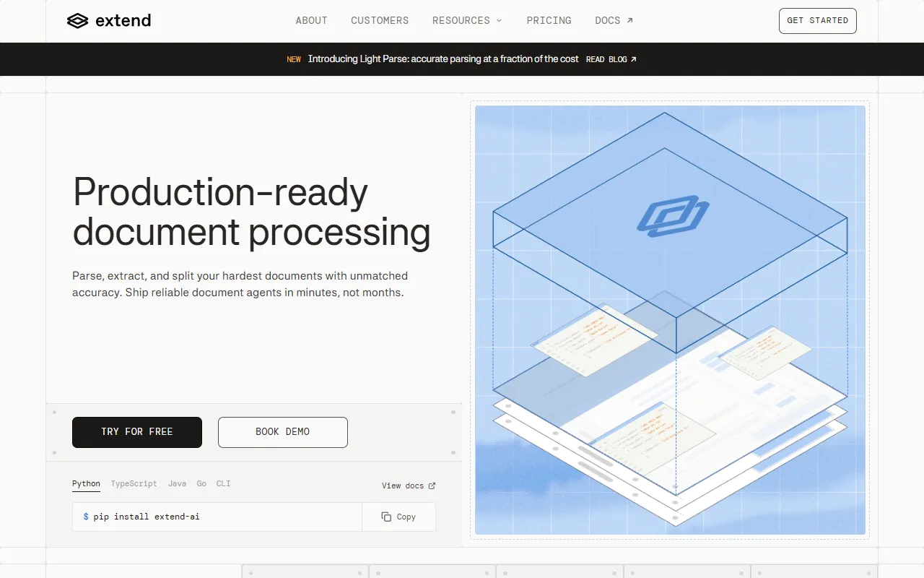
Task: Go to the Customers page
Action: coord(380,20)
